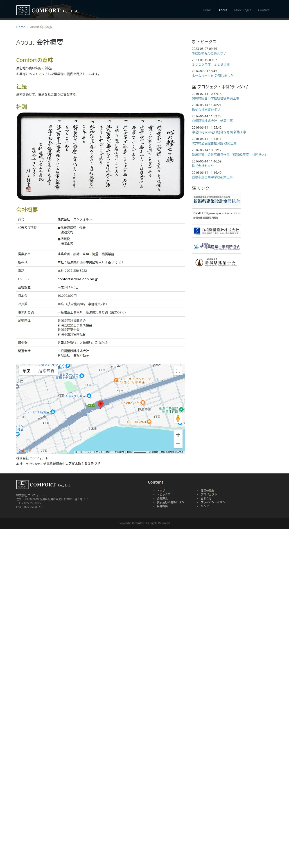Open footer link プロジェクト
Viewport: 289px width, 868px height.
click(x=209, y=495)
